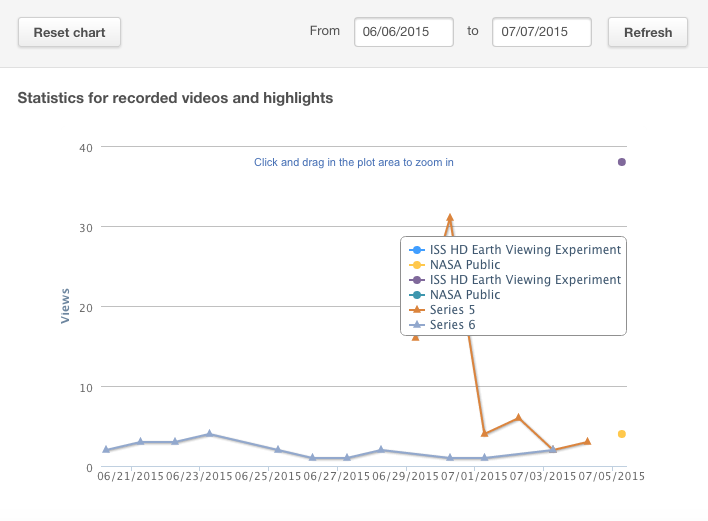Toggle the blue ISS HD Earth Viewing Experiment legend entry
This screenshot has height=521, width=708.
(x=515, y=250)
